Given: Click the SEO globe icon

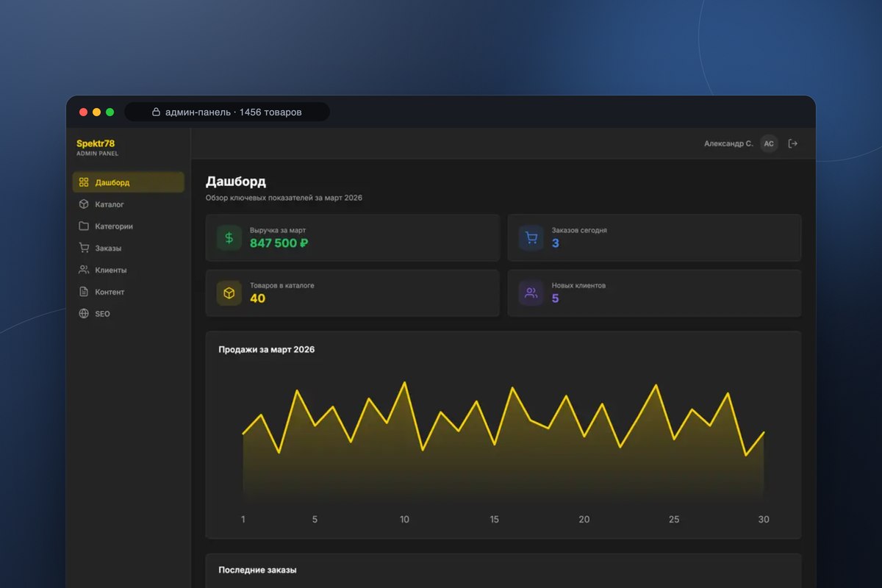Looking at the screenshot, I should click(x=84, y=314).
